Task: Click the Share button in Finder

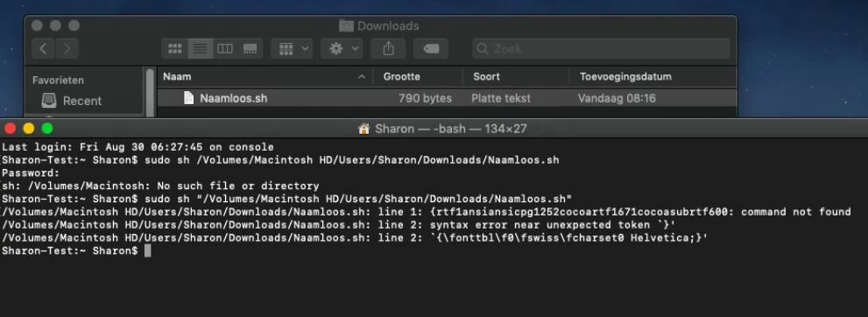Action: tap(388, 49)
